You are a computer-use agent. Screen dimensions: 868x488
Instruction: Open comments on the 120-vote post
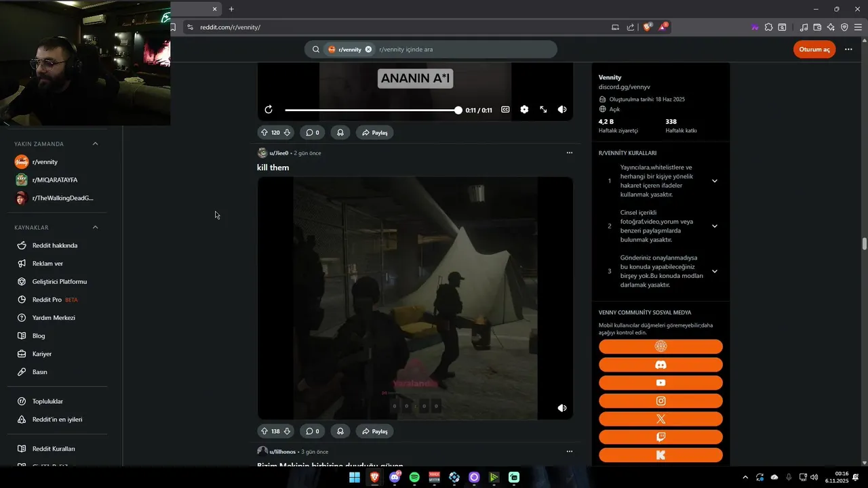tap(312, 133)
